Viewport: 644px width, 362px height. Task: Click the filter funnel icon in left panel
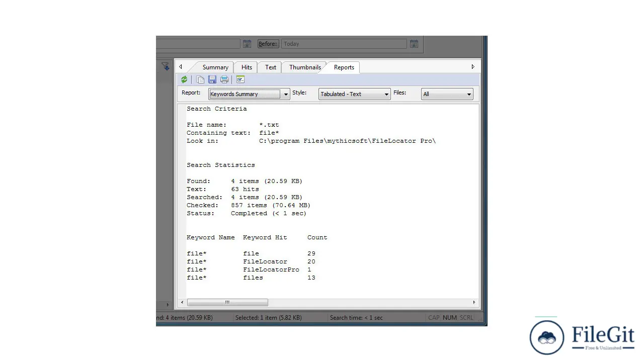coord(166,66)
